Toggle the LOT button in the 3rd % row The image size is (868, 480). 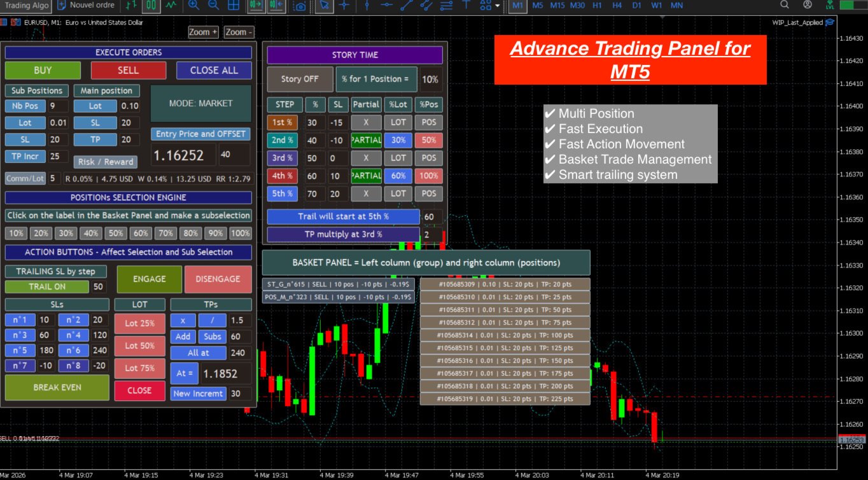[x=398, y=158]
